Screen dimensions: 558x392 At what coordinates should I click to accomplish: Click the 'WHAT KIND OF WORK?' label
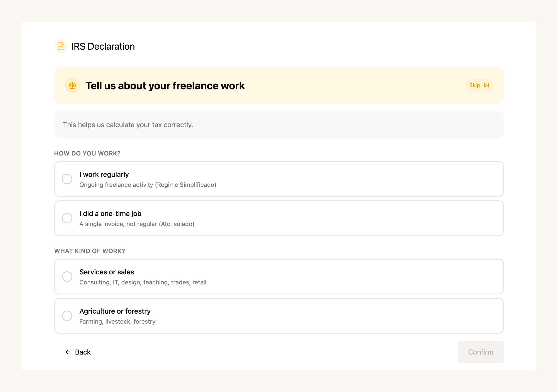point(89,251)
